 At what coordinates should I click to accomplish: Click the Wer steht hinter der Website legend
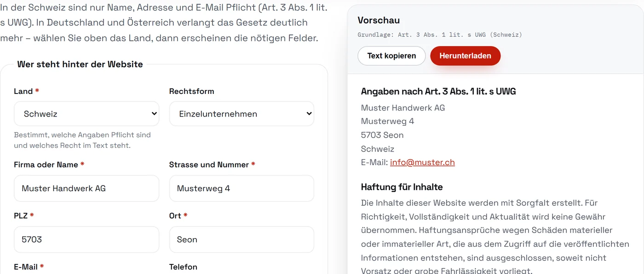pyautogui.click(x=80, y=64)
